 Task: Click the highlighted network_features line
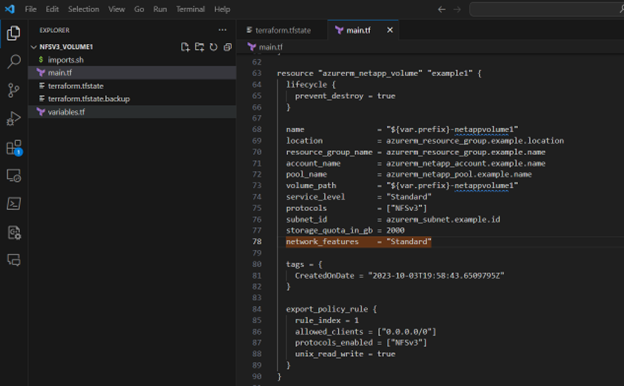[x=358, y=242]
